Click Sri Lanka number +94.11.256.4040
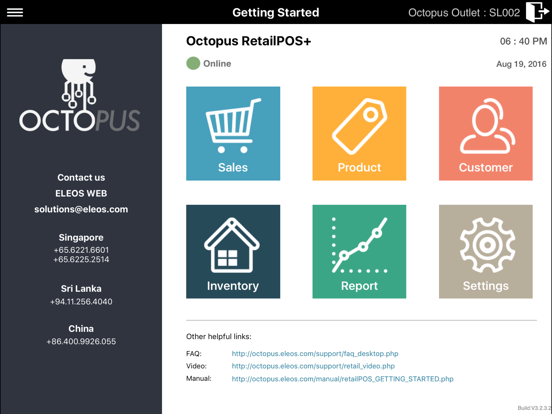552x414 pixels. [x=81, y=302]
